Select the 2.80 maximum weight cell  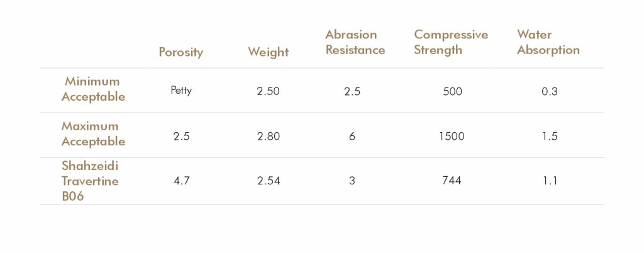(268, 136)
